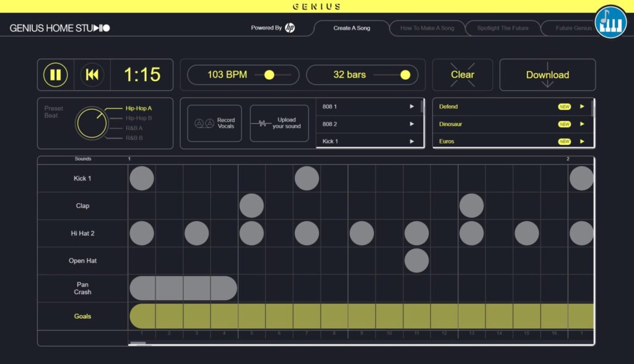Click Upload your sound button

point(279,123)
